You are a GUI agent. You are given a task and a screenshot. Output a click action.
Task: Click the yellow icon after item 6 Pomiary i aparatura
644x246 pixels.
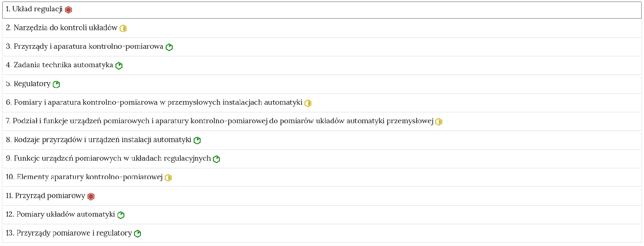[308, 103]
